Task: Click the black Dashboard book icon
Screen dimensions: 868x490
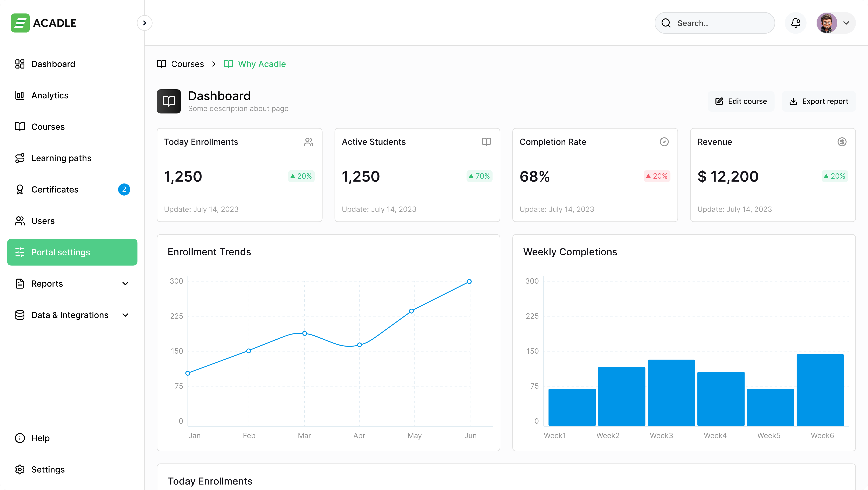Action: pyautogui.click(x=168, y=101)
